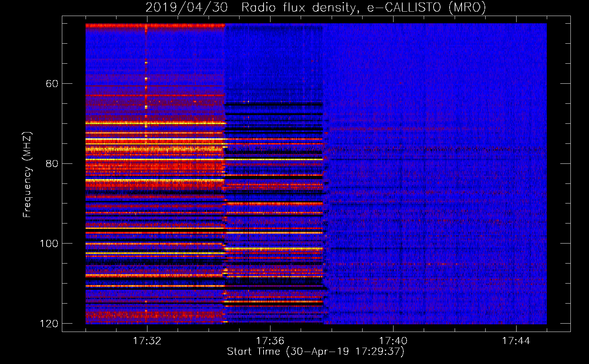Click the 17:36 time tick label
The width and height of the screenshot is (589, 364).
pos(270,341)
